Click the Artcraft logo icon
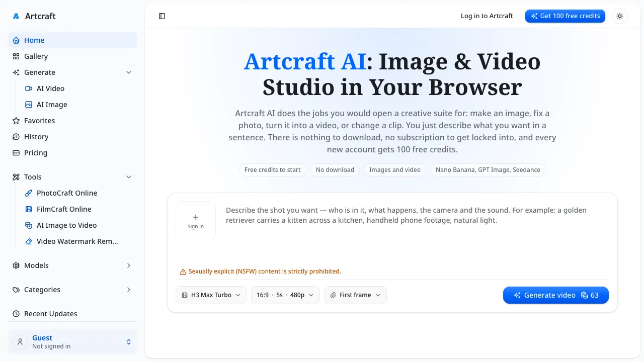644x362 pixels. [x=16, y=16]
